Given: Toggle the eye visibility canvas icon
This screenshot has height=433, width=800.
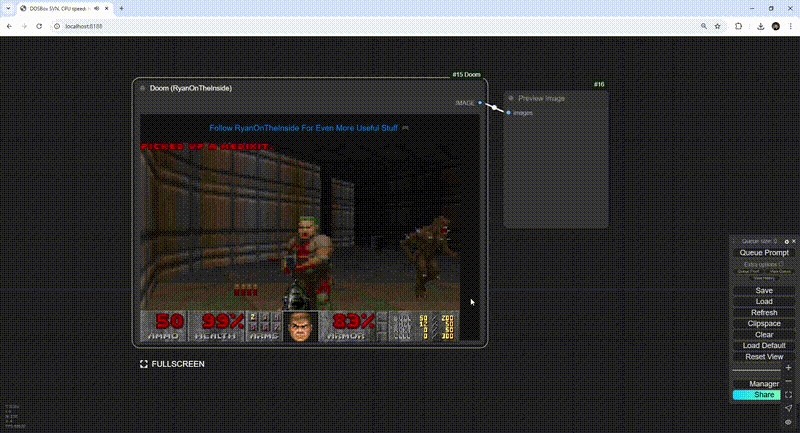Looking at the screenshot, I should 788,422.
